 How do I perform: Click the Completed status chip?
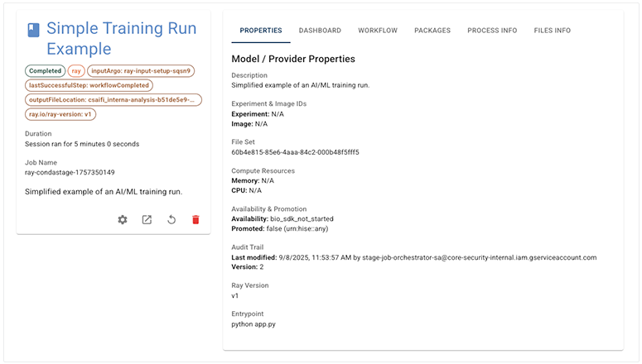[x=45, y=71]
